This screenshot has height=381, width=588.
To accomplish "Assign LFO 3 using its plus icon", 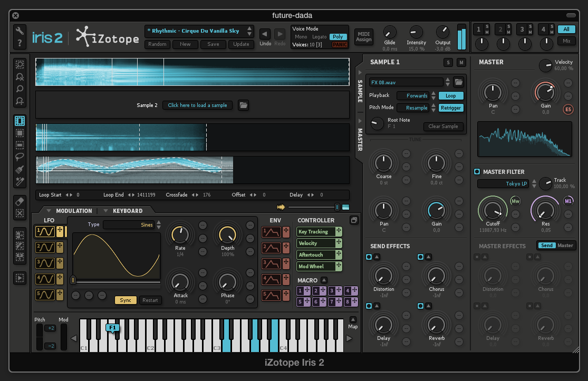I will (60, 263).
